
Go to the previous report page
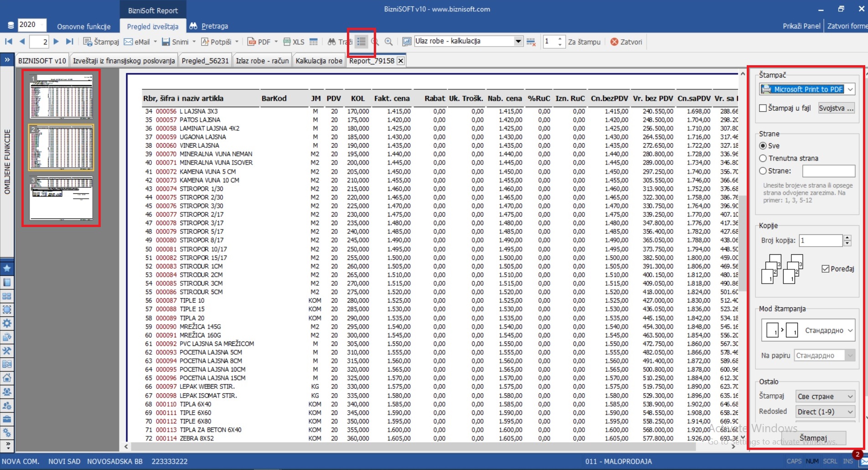click(22, 41)
